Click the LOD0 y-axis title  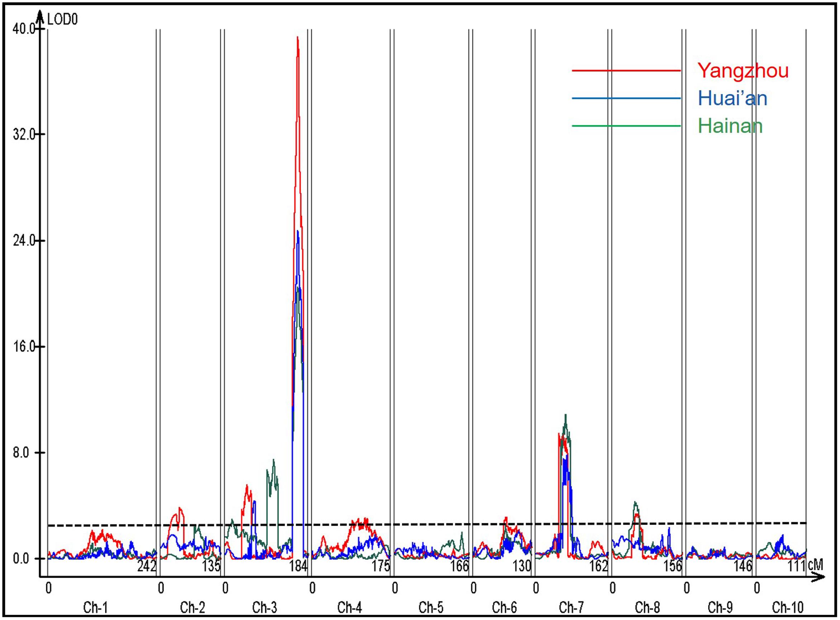coord(62,19)
